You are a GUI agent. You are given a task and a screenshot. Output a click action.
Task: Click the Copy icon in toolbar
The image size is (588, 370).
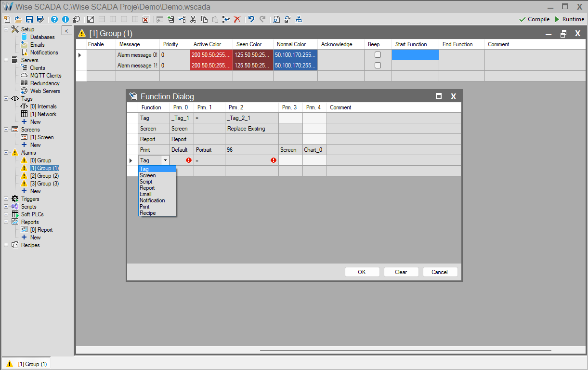(204, 19)
